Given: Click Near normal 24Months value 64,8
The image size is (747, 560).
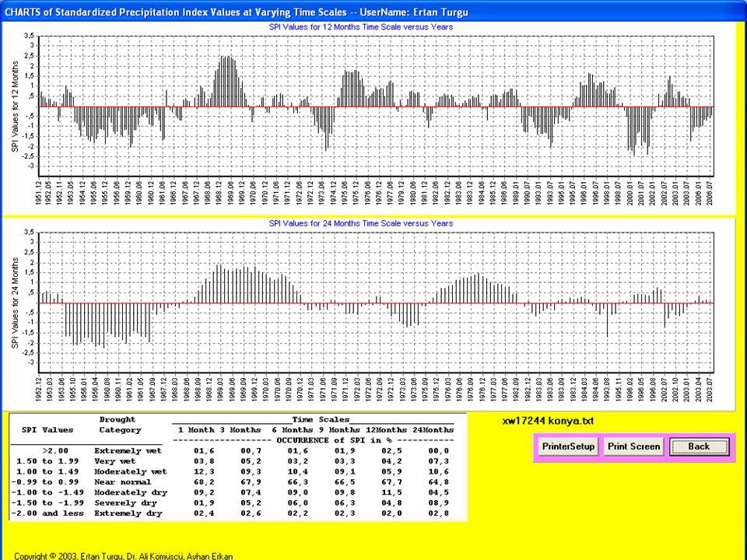Looking at the screenshot, I should tap(438, 482).
